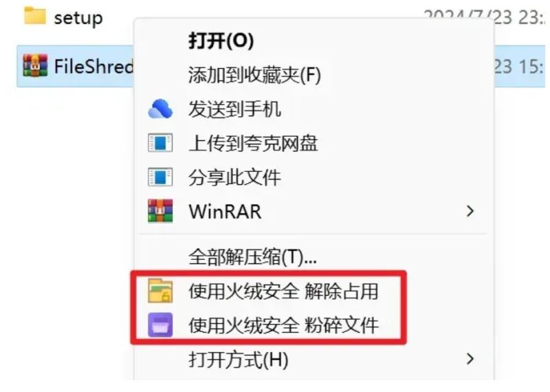Image resolution: width=550 pixels, height=392 pixels.
Task: Choose 分享此文件 menu entry
Action: (234, 177)
